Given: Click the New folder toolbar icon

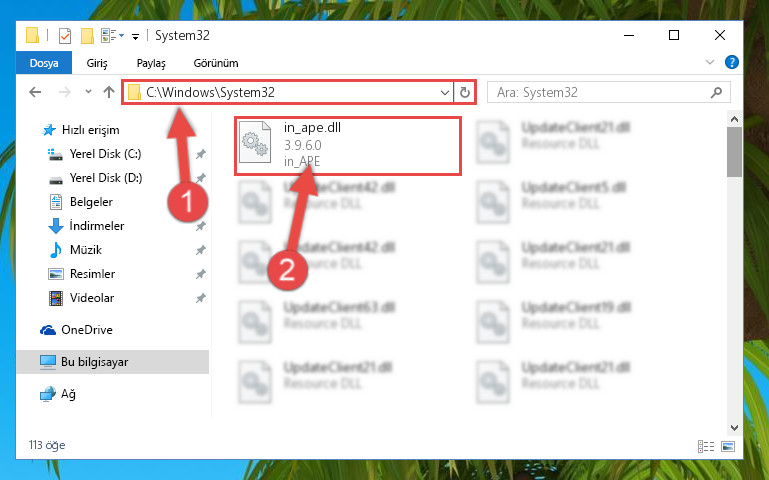Looking at the screenshot, I should click(87, 36).
